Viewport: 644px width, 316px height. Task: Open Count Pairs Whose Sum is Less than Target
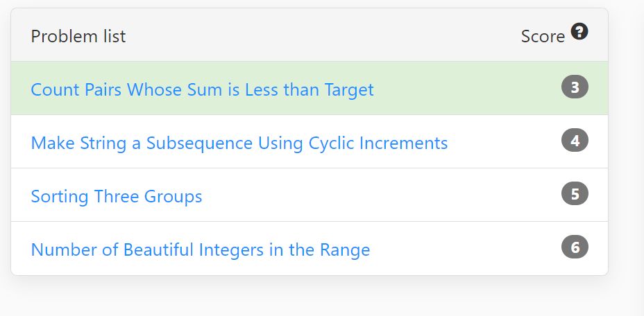[202, 89]
